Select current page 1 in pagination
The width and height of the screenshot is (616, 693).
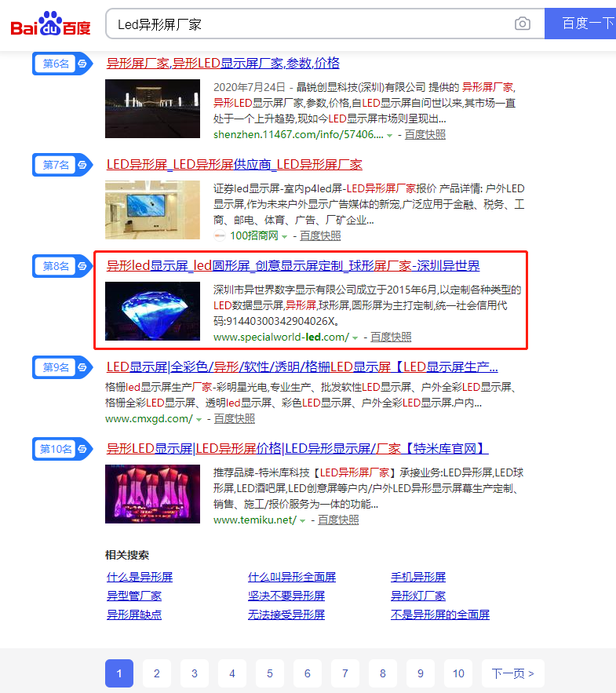(119, 673)
